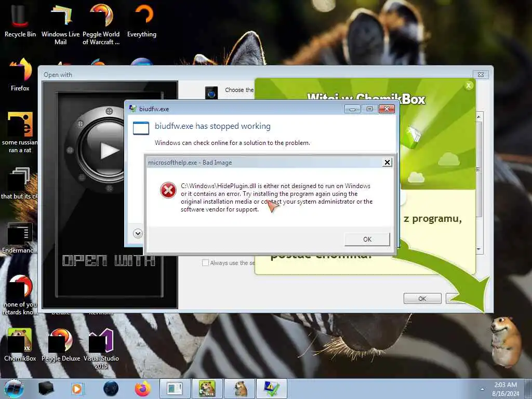Open 'some russian ran a rat' desktop icon

tap(20, 132)
